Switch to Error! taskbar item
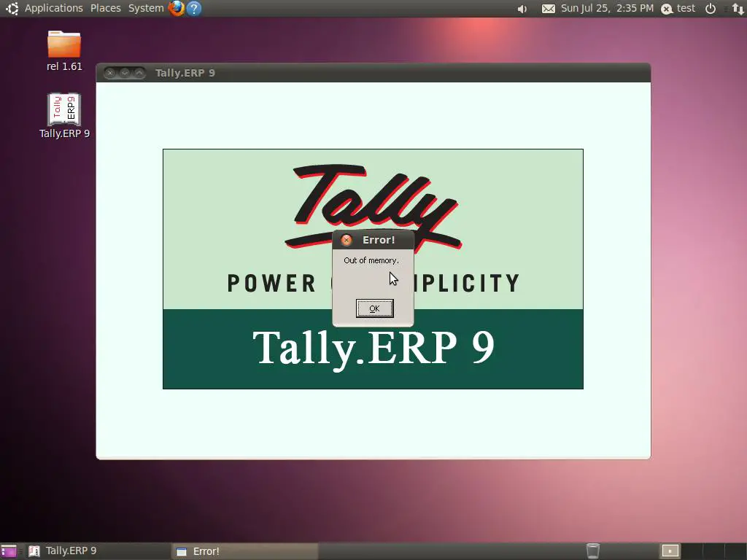Image resolution: width=747 pixels, height=560 pixels. tap(244, 551)
